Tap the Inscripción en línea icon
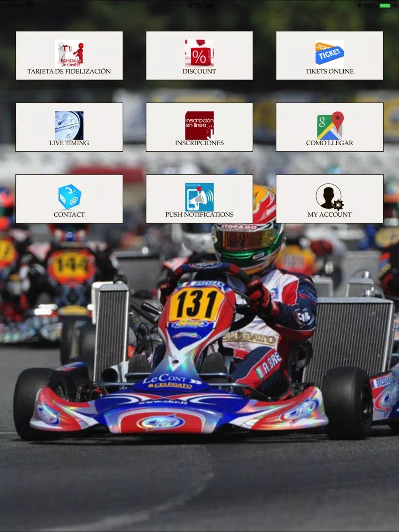399x532 pixels. [x=199, y=125]
